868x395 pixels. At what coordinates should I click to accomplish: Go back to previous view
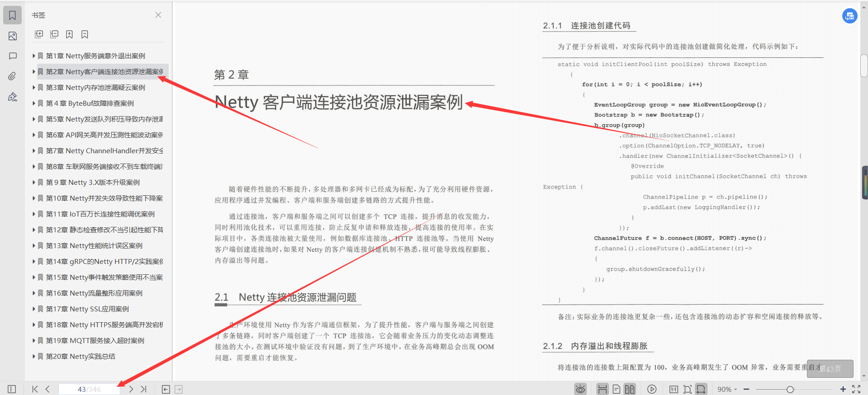click(x=166, y=389)
